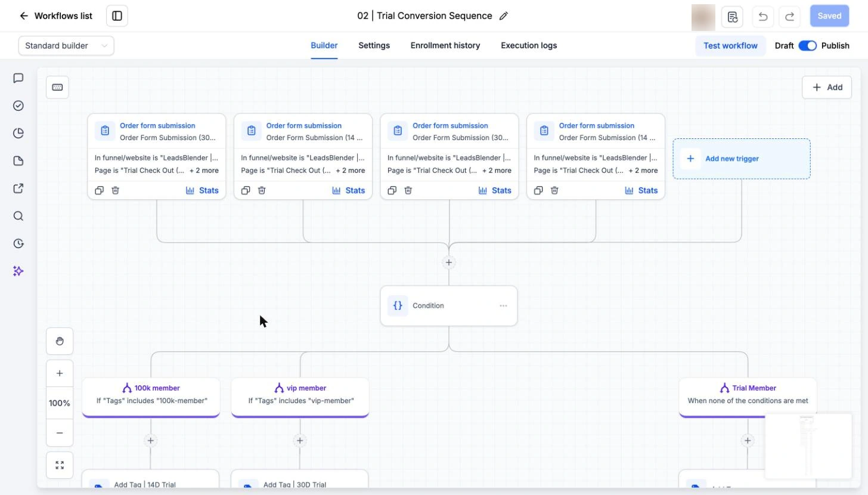Open the comments chat icon in sidebar
Viewport: 868px width, 495px height.
[18, 78]
